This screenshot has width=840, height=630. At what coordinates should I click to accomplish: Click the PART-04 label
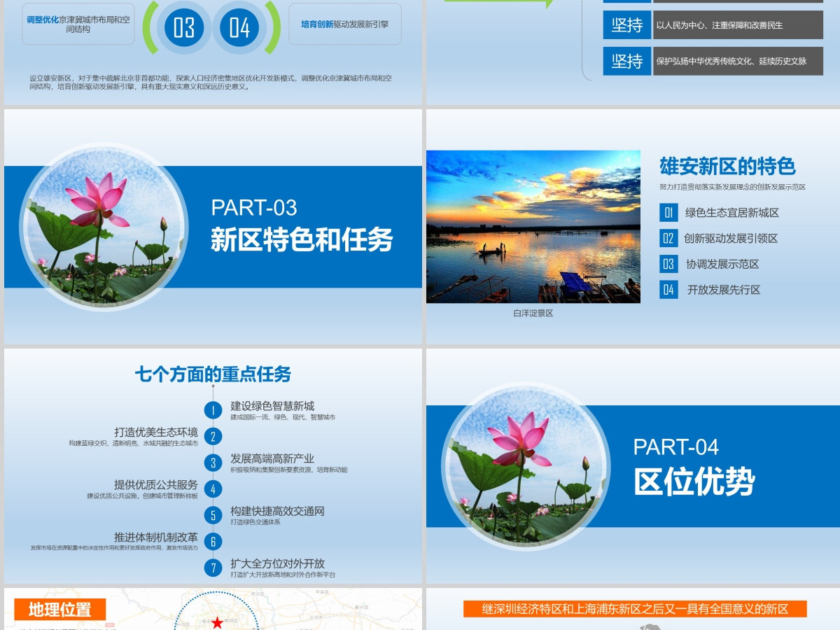pos(676,447)
